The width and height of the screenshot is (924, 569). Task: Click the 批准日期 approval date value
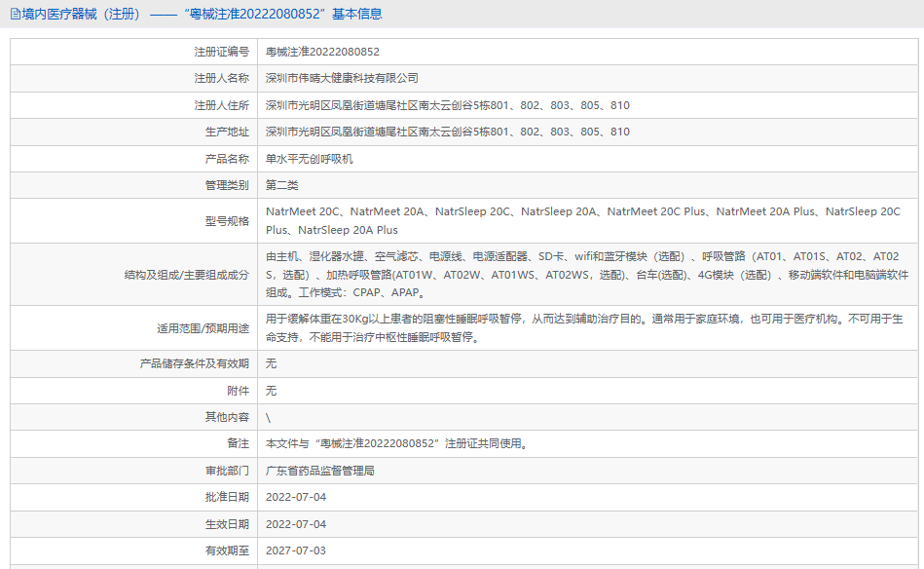pos(296,497)
